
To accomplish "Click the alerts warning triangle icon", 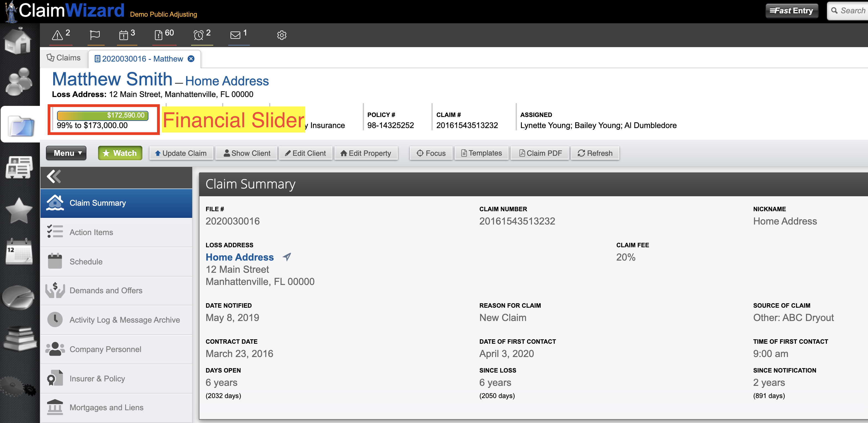I will point(57,35).
